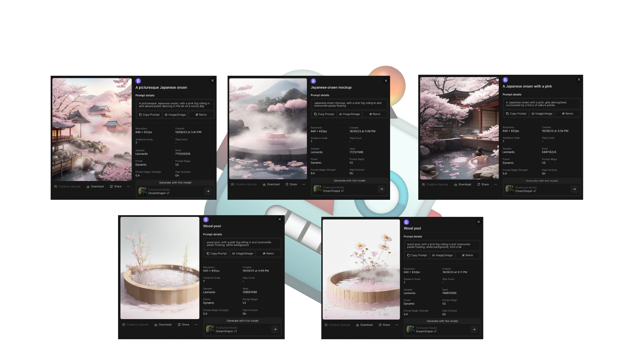This screenshot has width=644, height=362.
Task: Click the picturesque Japanese onsen thumbnail image
Action: (92, 129)
